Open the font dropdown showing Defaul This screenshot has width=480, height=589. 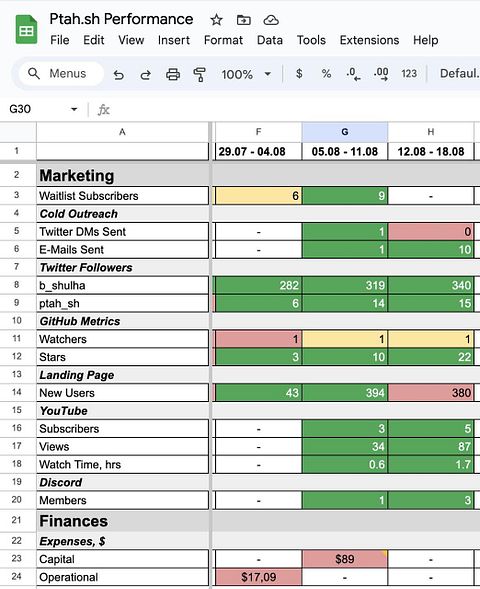(459, 73)
